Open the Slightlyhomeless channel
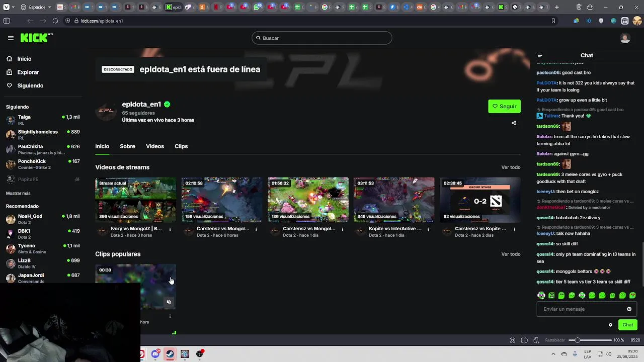 [x=43, y=134]
